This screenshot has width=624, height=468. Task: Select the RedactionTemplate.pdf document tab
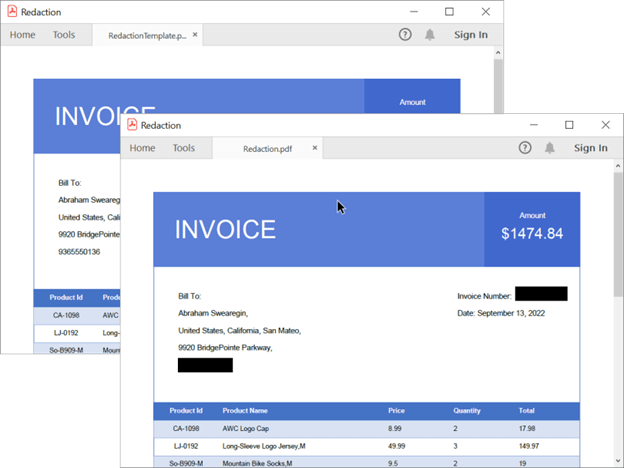pos(146,35)
